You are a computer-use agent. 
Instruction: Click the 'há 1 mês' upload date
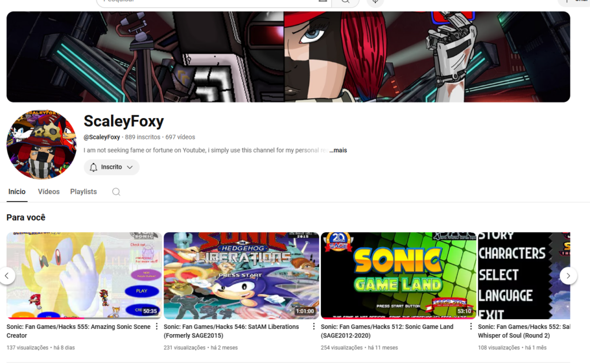click(536, 348)
